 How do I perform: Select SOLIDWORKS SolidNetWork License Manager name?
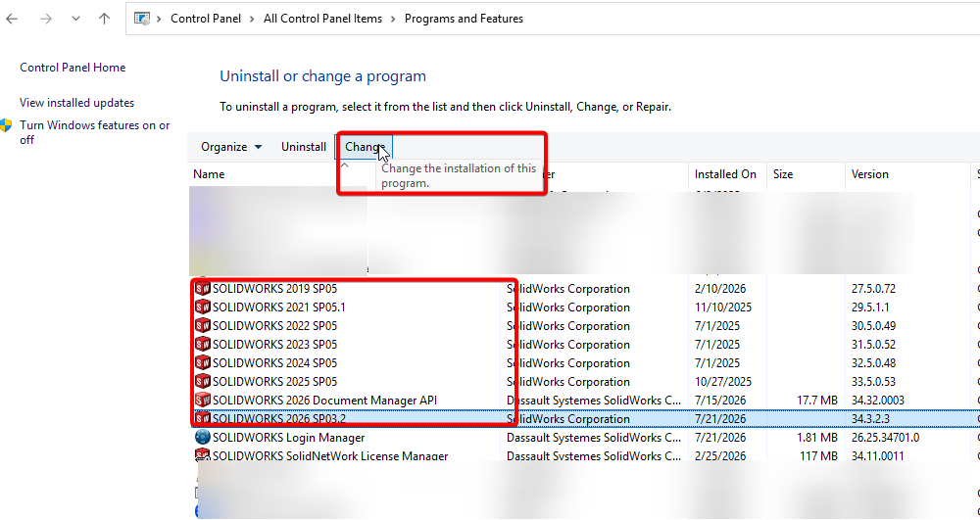click(x=330, y=455)
